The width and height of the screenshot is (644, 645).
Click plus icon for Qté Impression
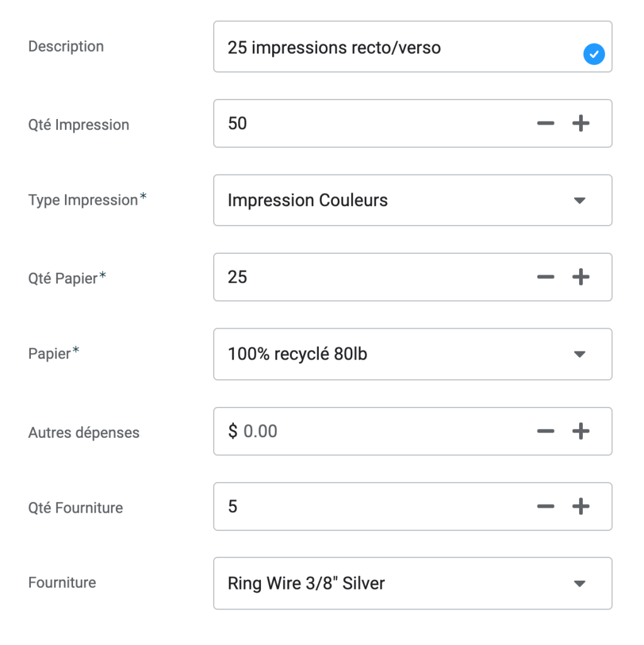click(x=580, y=123)
